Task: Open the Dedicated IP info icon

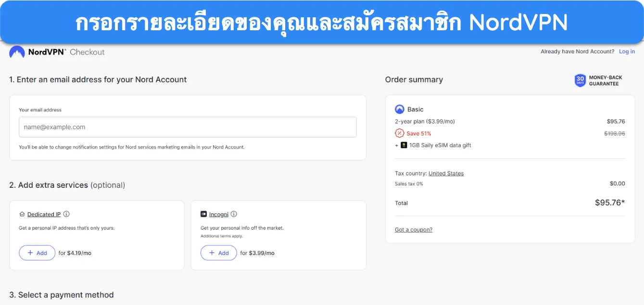Action: pyautogui.click(x=66, y=214)
